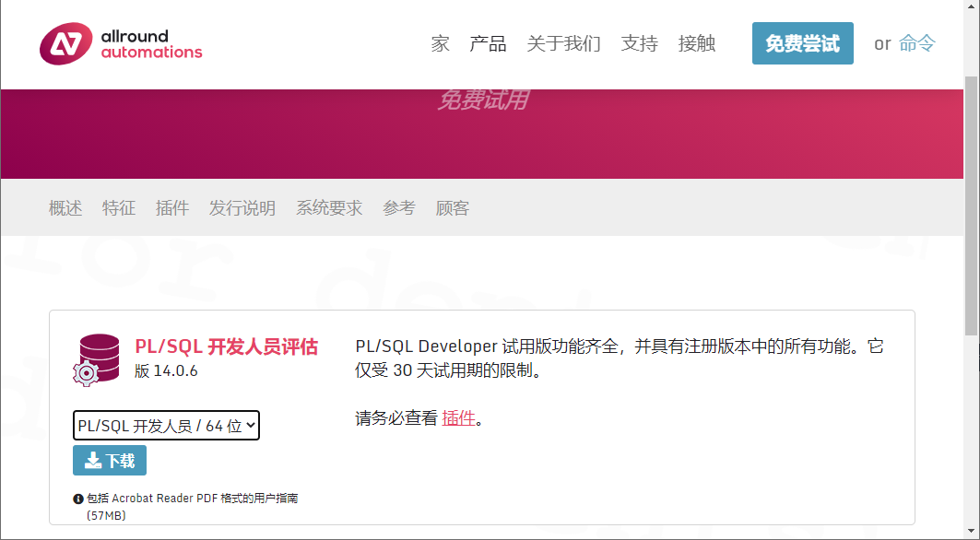The width and height of the screenshot is (980, 540).
Task: Select the 接触 navigation link
Action: (x=697, y=43)
